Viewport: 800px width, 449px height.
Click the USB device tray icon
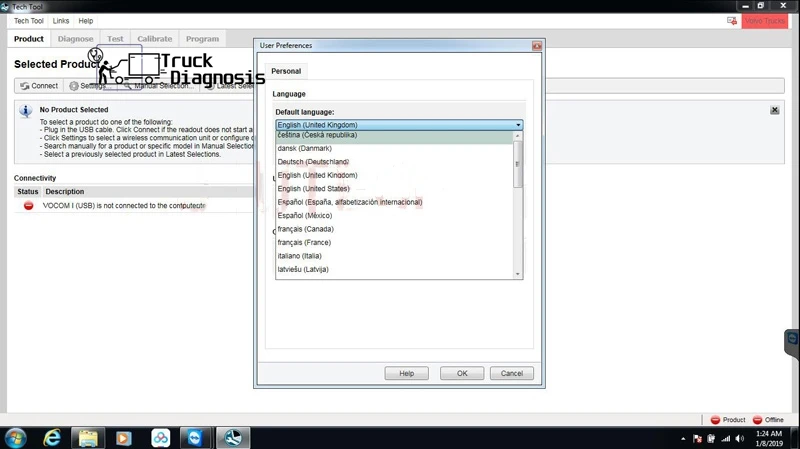[711, 439]
